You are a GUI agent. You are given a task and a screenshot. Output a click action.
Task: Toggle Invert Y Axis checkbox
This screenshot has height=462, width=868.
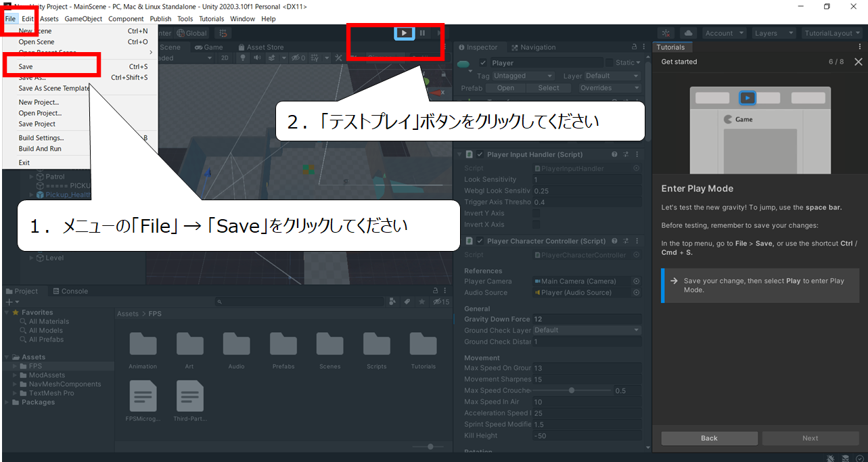click(536, 213)
